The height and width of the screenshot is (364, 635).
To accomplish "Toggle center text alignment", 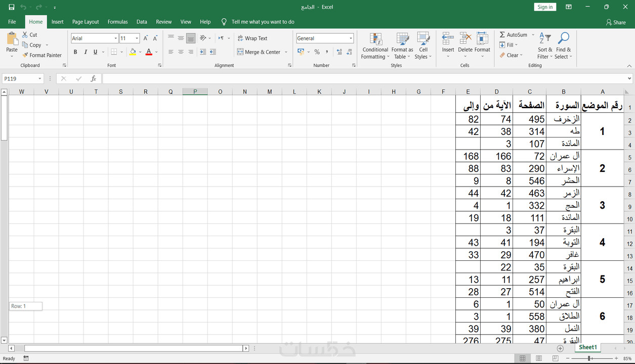I will coord(181,52).
